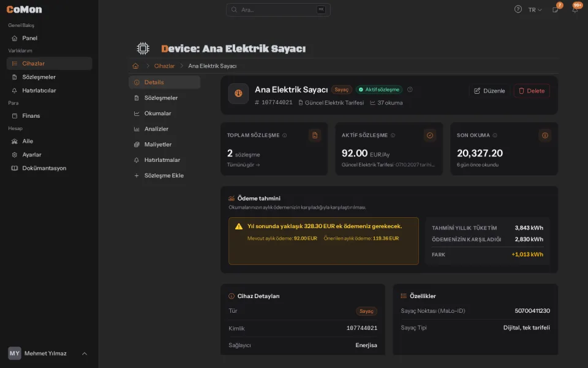
Task: Open the notifications bell with 99+ badge
Action: 575,9
